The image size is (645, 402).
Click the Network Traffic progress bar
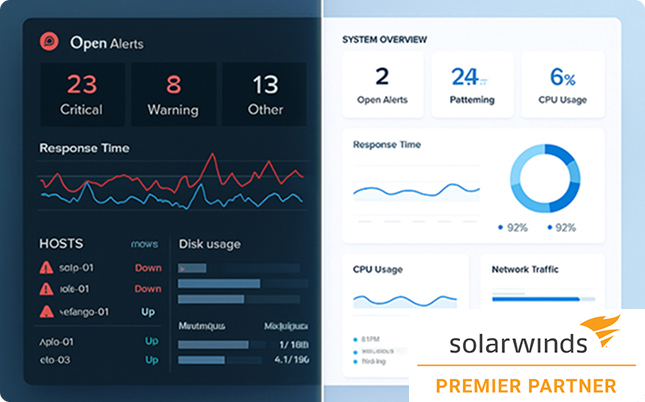543,299
